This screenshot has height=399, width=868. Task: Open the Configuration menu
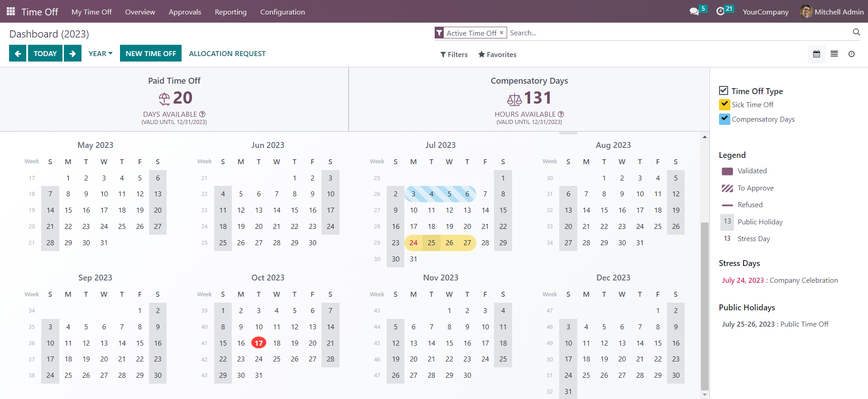coord(282,12)
